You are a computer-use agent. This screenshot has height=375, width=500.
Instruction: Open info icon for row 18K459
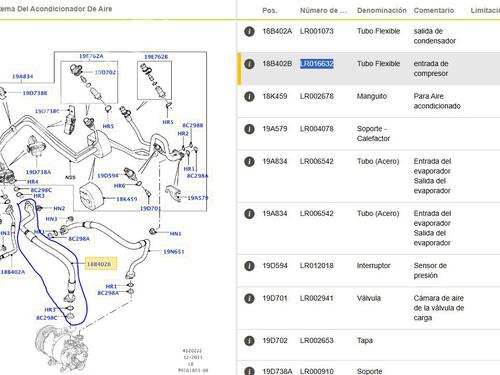click(249, 96)
